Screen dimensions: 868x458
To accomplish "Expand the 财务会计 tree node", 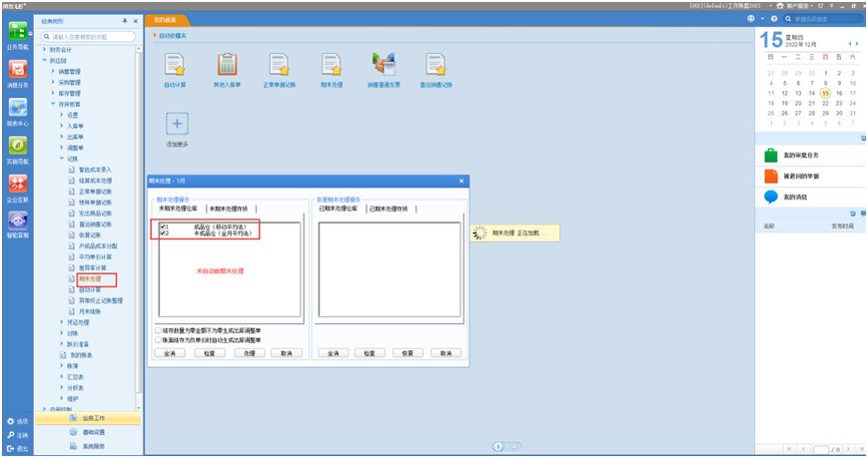I will click(x=45, y=49).
